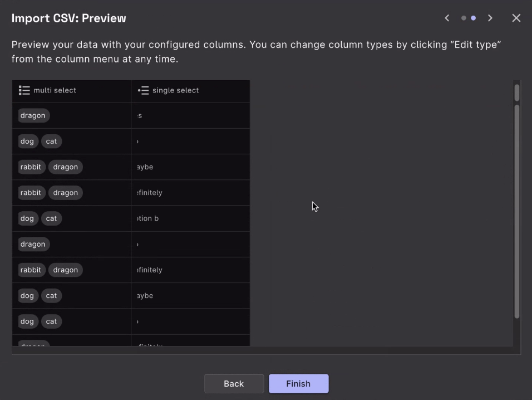Click the 'tion b' cell in the fifth row

147,218
